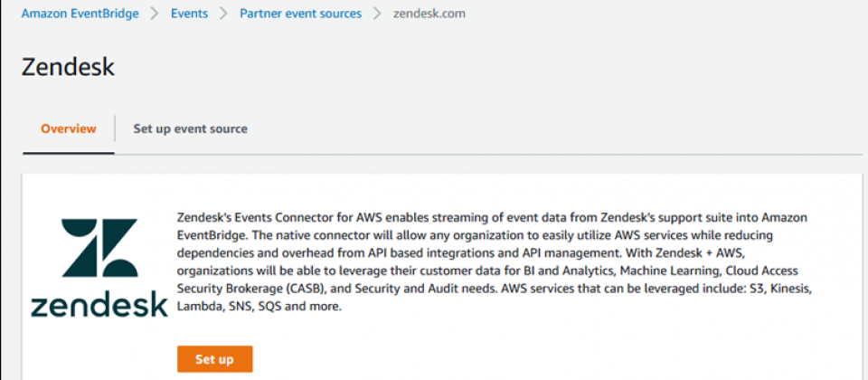Click the zendesk.com breadcrumb item
Screen dimensions: 868x380
click(x=429, y=14)
